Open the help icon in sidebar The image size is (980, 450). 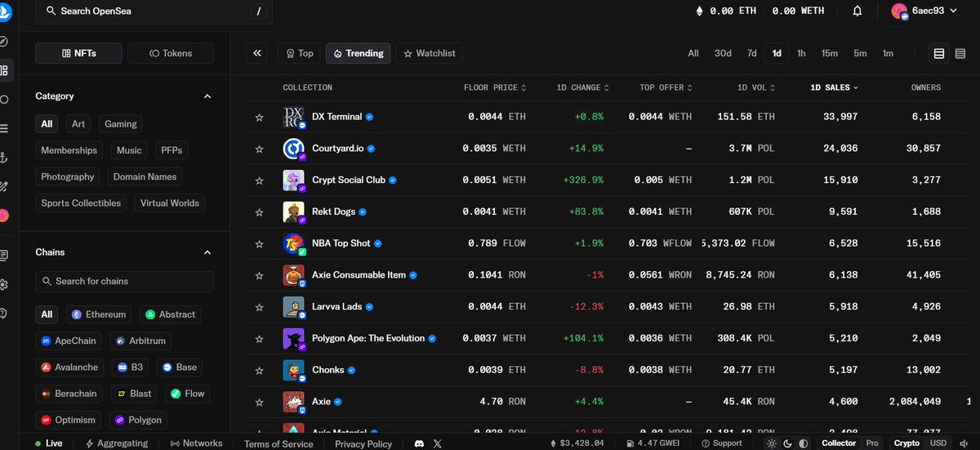pos(4,313)
